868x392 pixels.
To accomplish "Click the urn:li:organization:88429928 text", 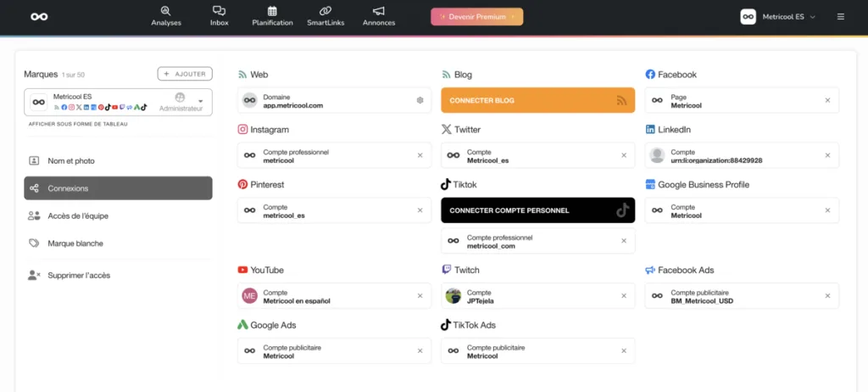I will (716, 160).
